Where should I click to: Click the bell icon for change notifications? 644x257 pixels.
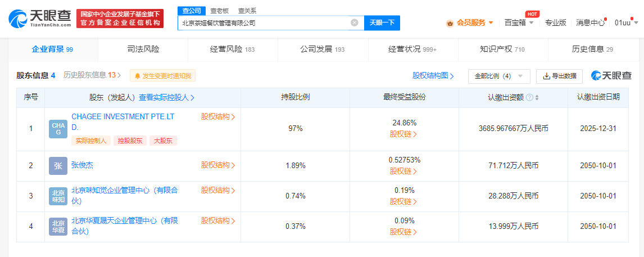tap(137, 76)
